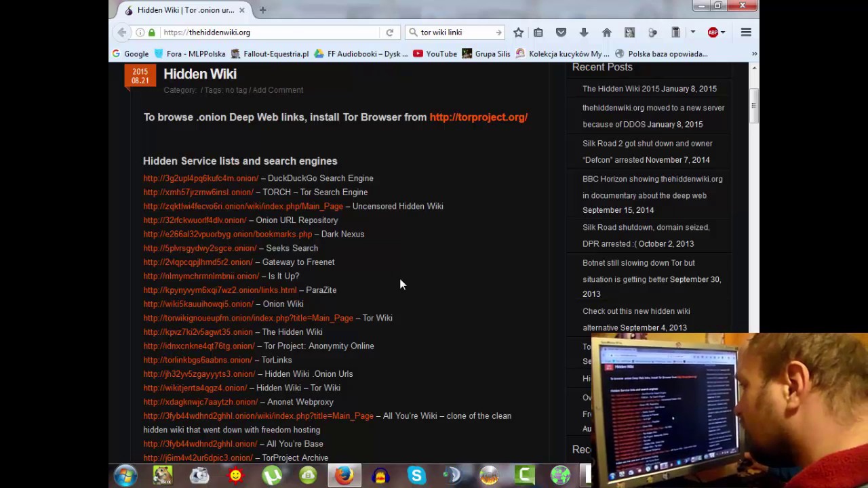
Task: Open the Windows Start button
Action: pos(125,476)
